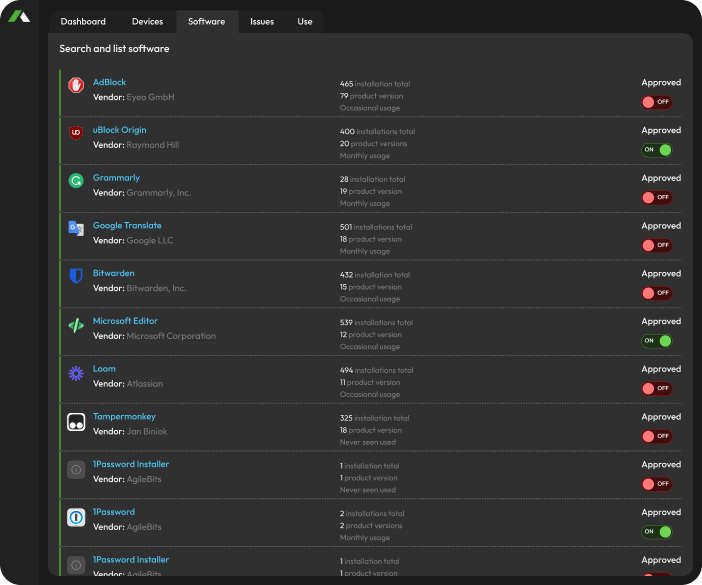Click the Tampermonkey icon

click(76, 422)
